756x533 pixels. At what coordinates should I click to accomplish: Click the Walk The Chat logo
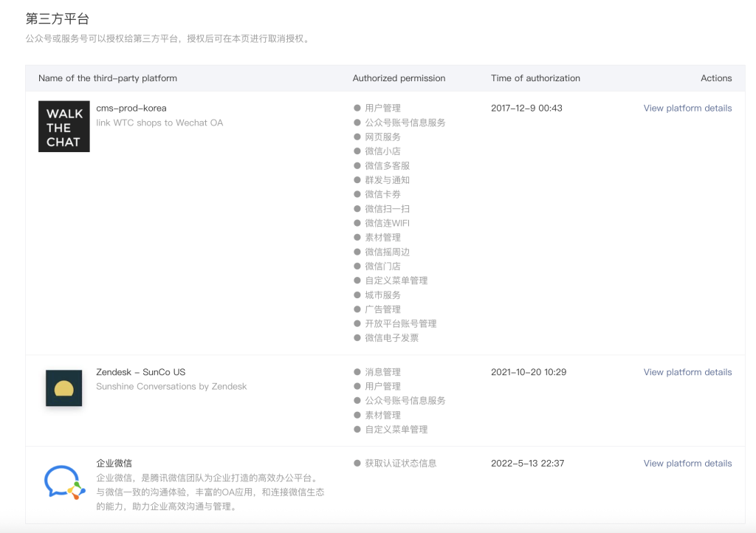64,126
